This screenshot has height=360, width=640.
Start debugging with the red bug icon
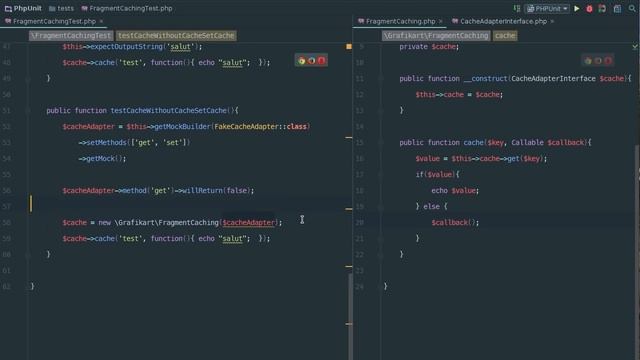tap(589, 9)
